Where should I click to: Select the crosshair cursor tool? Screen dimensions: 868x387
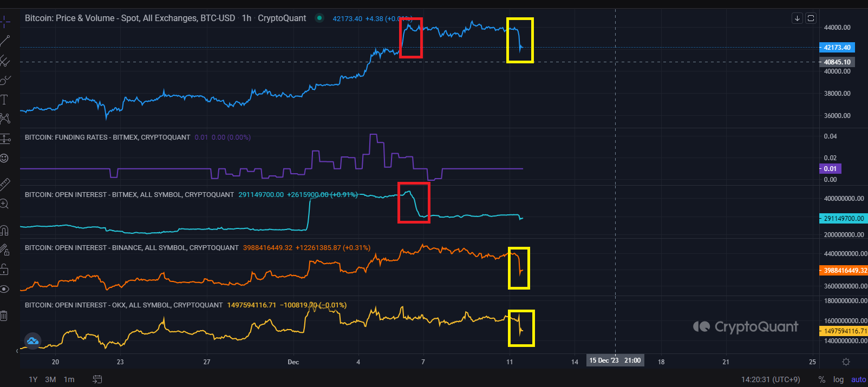(4, 22)
